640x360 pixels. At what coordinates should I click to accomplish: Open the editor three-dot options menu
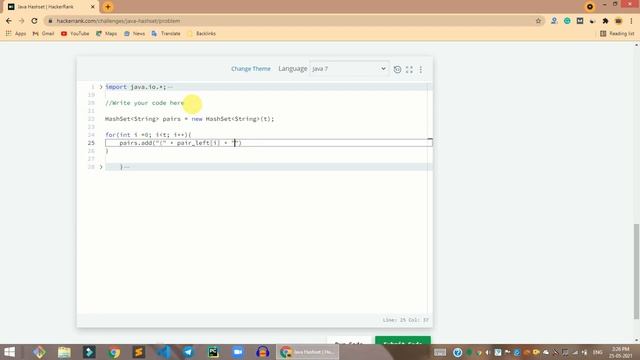pos(421,70)
